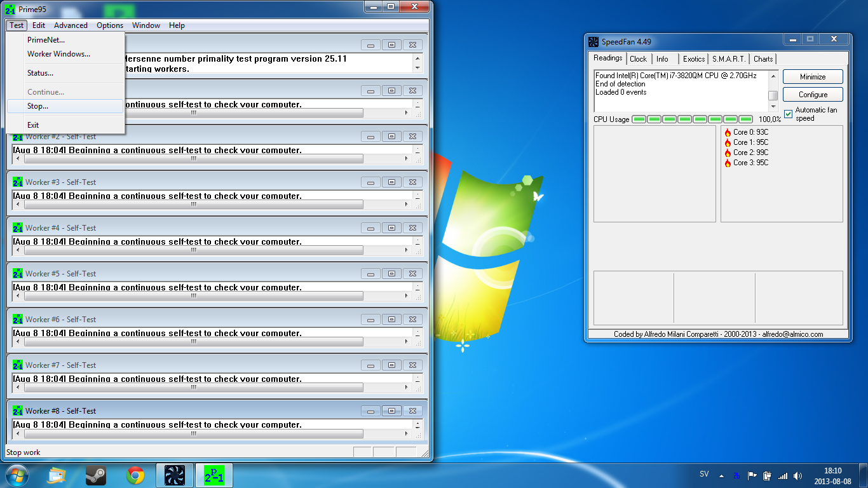Click Core 0 flame temperature icon
Viewport: 868px width, 488px height.
coord(728,133)
